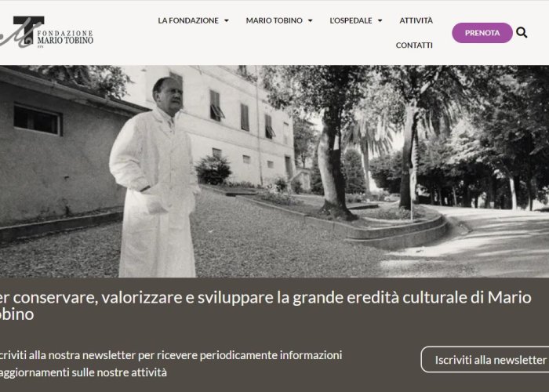Screen dimensions: 549x392
Task: Expand the Mario Tobino dropdown arrow
Action: coord(311,20)
